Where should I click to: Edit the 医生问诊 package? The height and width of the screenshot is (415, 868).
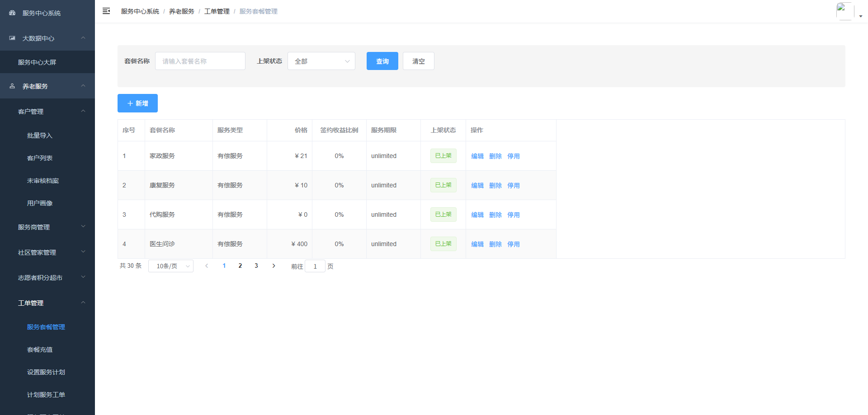coord(477,244)
